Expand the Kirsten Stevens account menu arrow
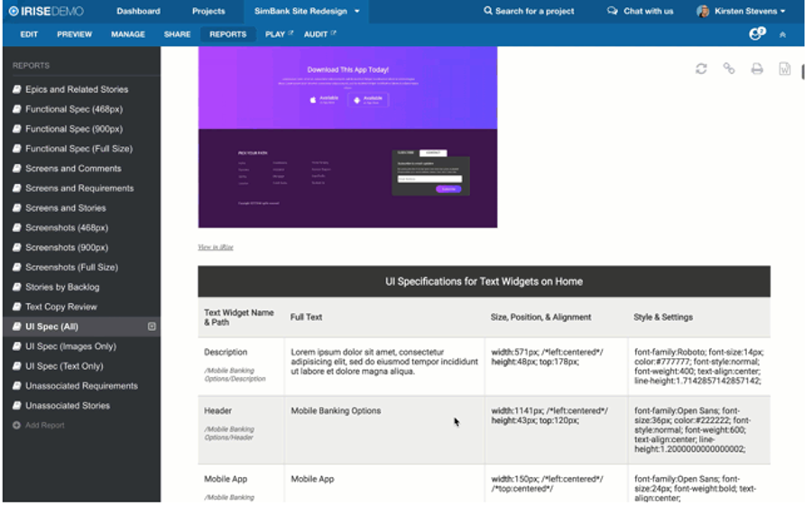The height and width of the screenshot is (506, 812). point(782,11)
